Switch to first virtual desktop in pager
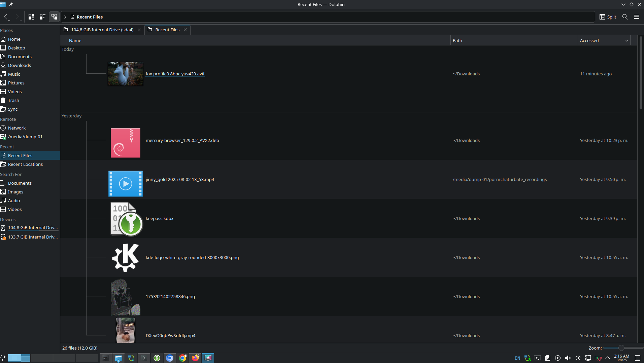Screen dimensions: 644x363 click(x=19, y=358)
